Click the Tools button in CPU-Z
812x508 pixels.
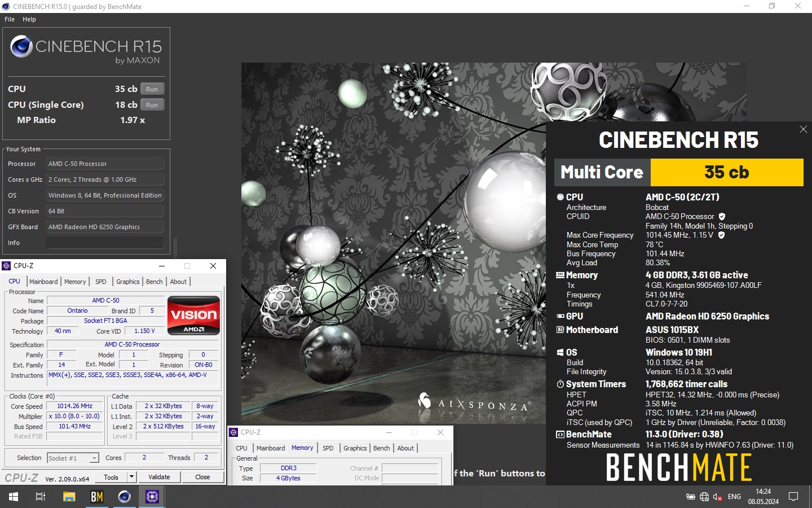[111, 477]
